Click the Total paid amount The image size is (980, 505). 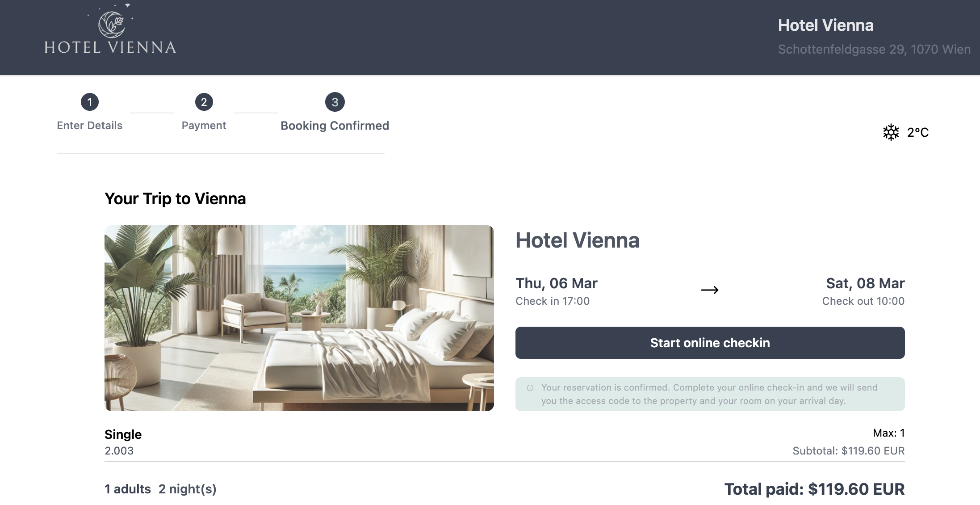[x=815, y=489]
